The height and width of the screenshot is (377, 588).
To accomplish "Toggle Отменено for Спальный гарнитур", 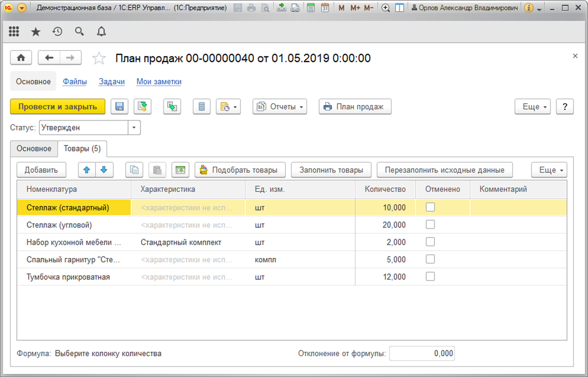I will (430, 259).
